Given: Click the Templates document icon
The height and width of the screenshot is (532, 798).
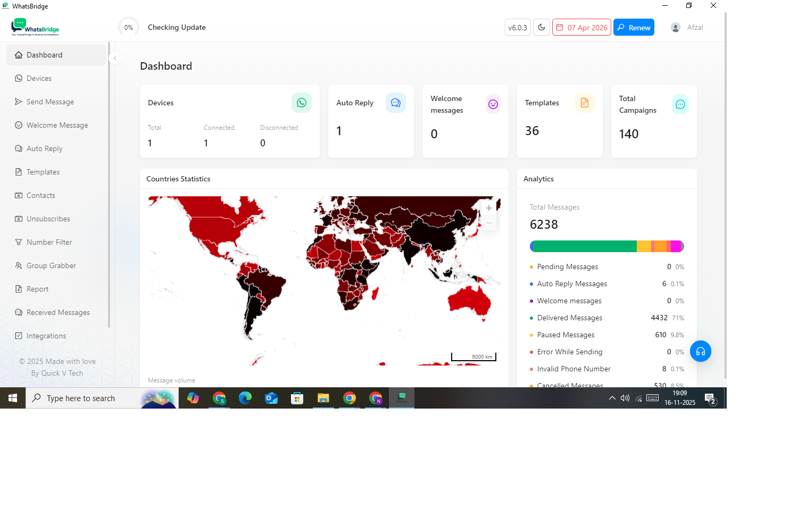Looking at the screenshot, I should [584, 103].
